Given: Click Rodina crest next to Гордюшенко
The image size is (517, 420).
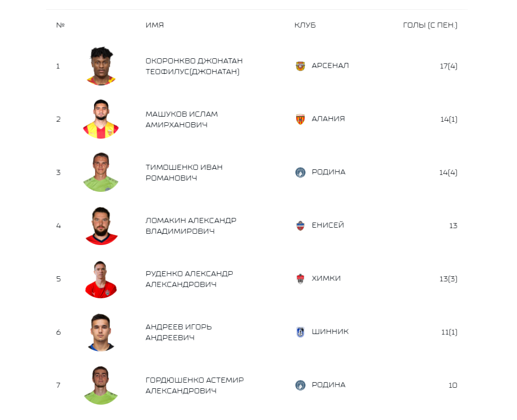Looking at the screenshot, I should tap(300, 385).
